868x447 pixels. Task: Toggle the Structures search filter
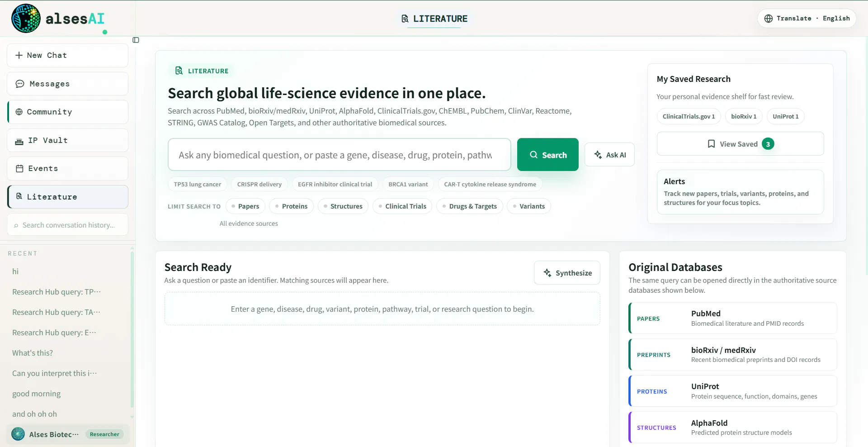[x=343, y=206]
